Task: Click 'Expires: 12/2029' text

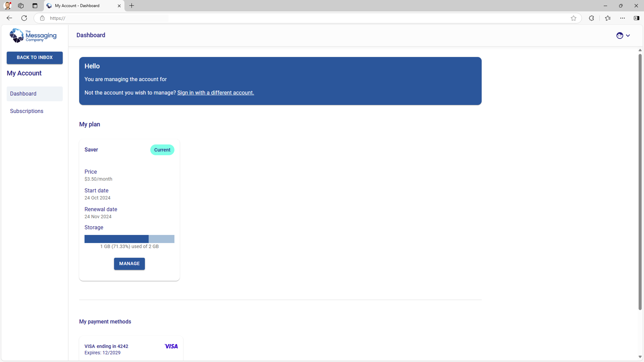Action: coord(102,353)
